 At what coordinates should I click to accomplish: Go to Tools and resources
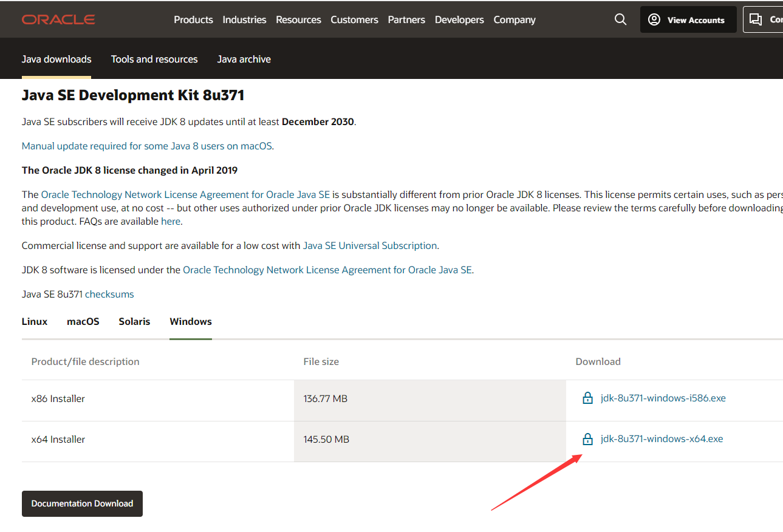tap(154, 59)
